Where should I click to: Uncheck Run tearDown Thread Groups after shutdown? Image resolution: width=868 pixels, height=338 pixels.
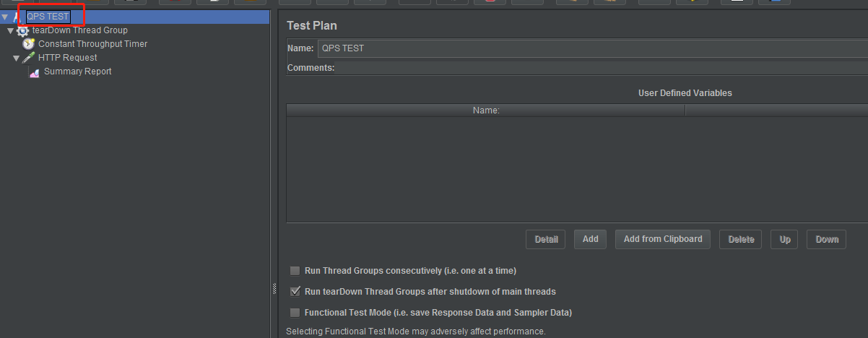295,292
